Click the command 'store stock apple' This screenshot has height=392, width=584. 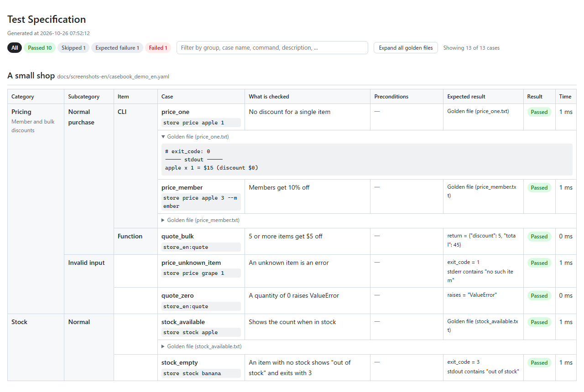click(x=201, y=332)
